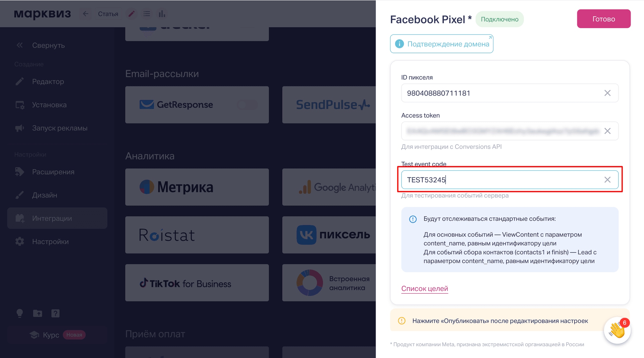Click the Готово button
The height and width of the screenshot is (358, 644).
(x=603, y=19)
